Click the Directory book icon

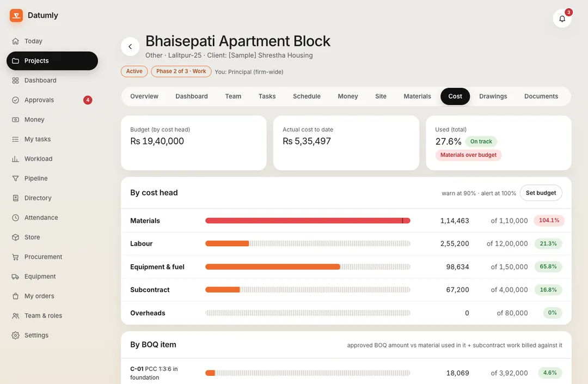click(15, 198)
